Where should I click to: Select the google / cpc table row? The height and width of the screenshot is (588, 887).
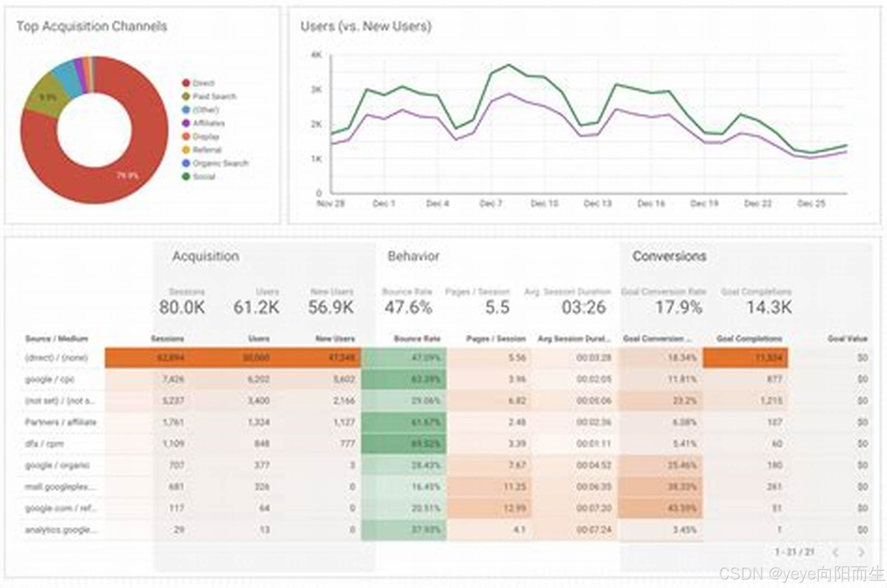(49, 379)
